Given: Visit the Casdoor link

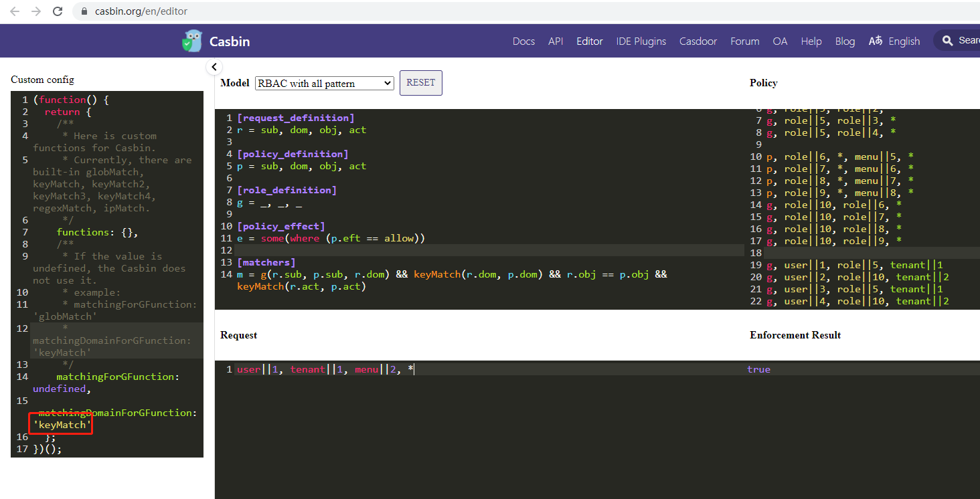Looking at the screenshot, I should (698, 41).
